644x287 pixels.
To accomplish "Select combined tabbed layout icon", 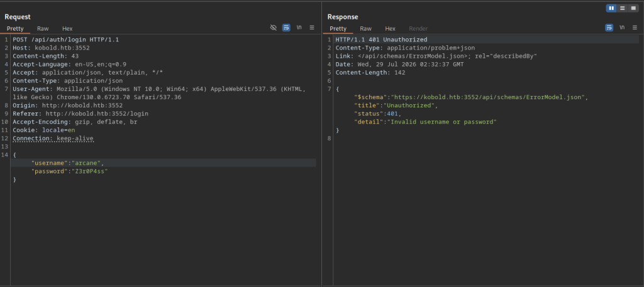I will [x=633, y=8].
